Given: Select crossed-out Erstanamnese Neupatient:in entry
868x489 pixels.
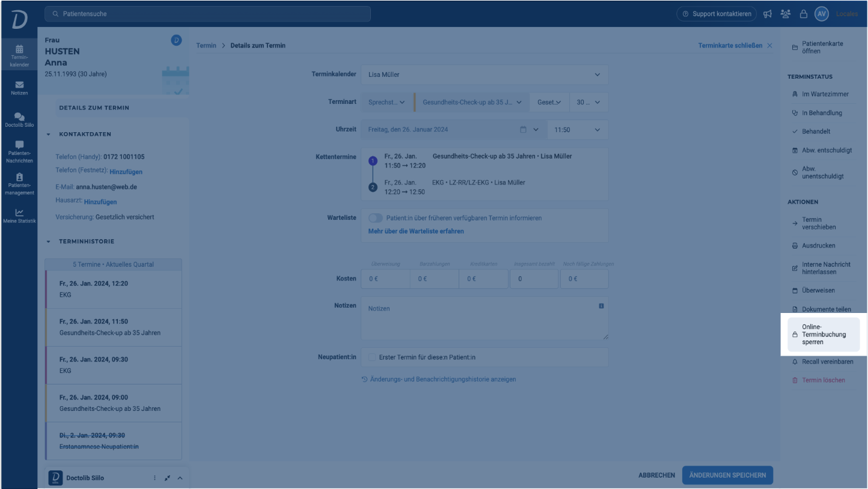Looking at the screenshot, I should click(x=113, y=441).
